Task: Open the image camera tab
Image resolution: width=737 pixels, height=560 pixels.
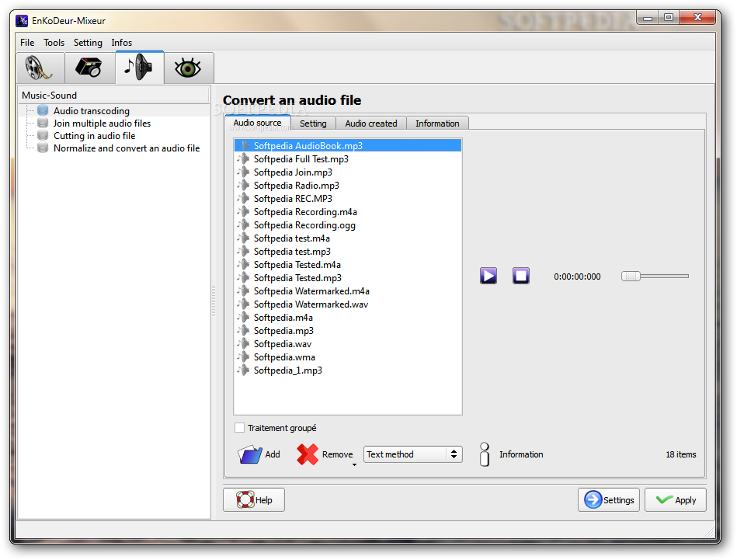Action: point(90,68)
